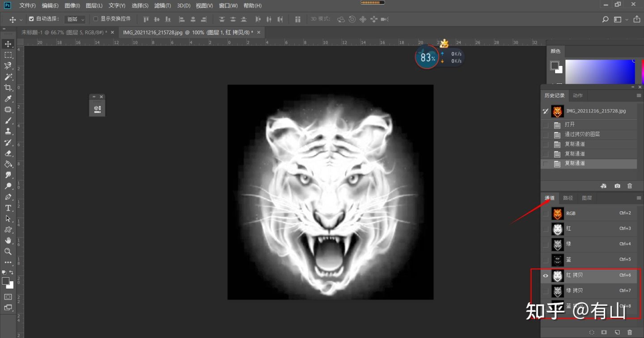Enable the 显示变换控件 checkbox

tap(96, 19)
